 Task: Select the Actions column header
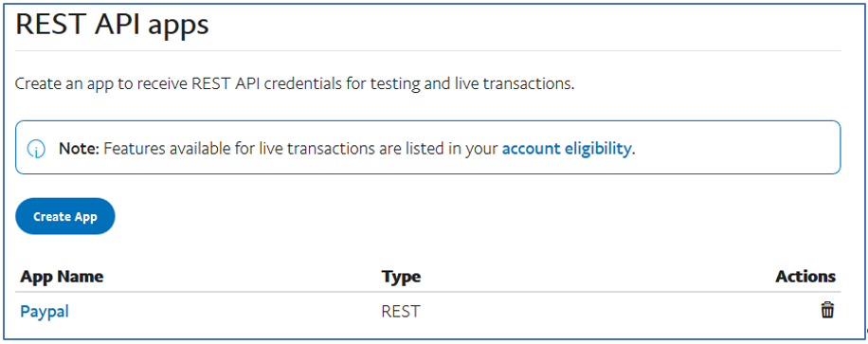(805, 277)
